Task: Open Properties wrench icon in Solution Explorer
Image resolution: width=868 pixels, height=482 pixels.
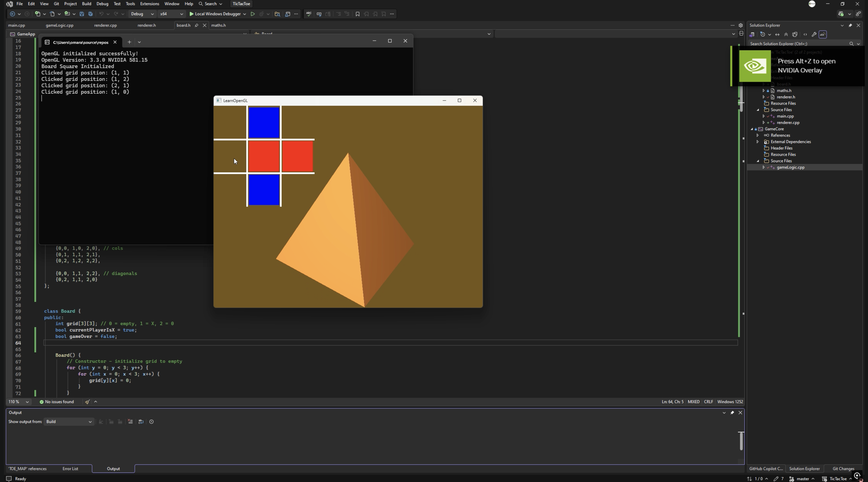Action: [x=814, y=34]
